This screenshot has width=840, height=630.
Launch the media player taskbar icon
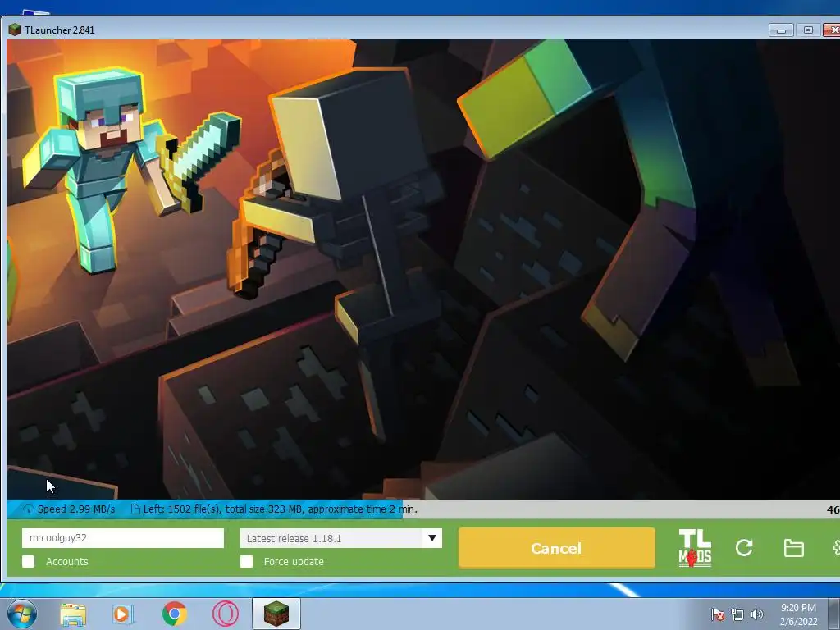point(122,614)
